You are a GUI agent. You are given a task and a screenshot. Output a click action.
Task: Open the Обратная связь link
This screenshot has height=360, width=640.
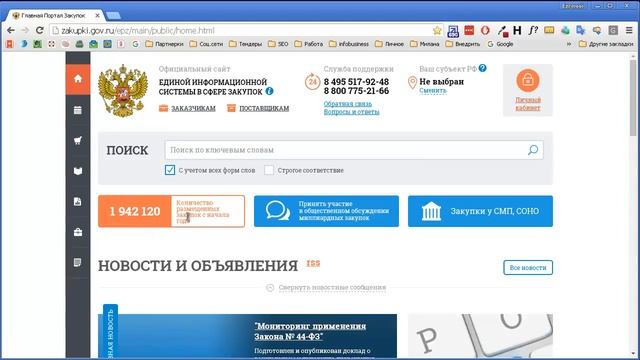coord(348,104)
